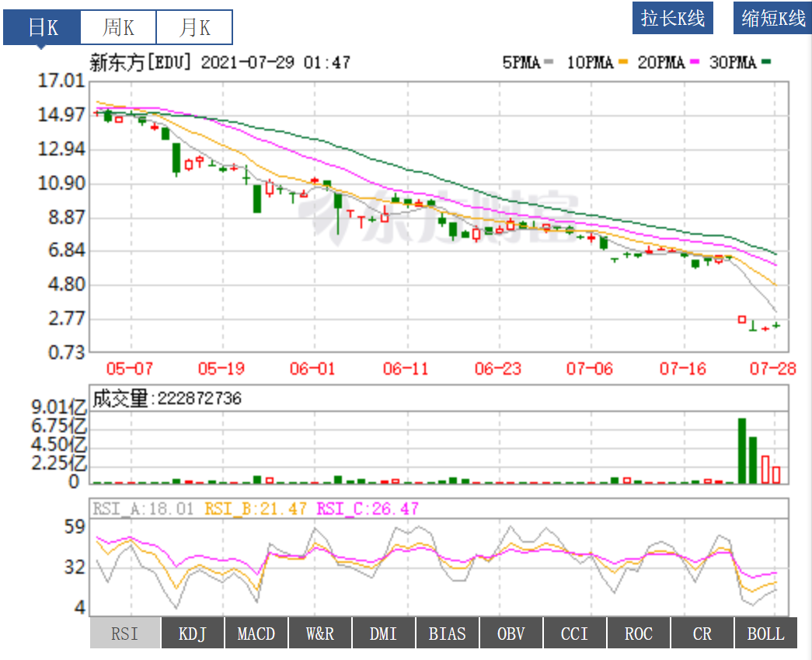Viewport: 812px width, 660px height.
Task: Select the CCI indicator tab
Action: (x=575, y=634)
